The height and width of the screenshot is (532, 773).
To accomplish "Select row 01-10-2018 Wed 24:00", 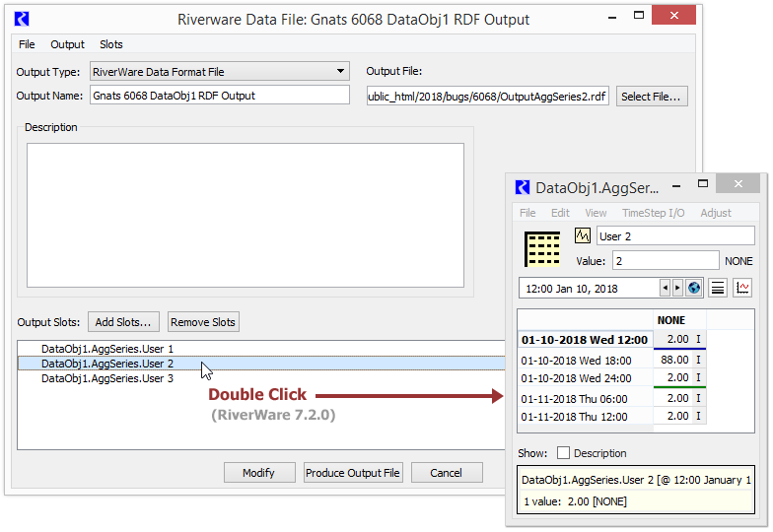I will pyautogui.click(x=585, y=378).
